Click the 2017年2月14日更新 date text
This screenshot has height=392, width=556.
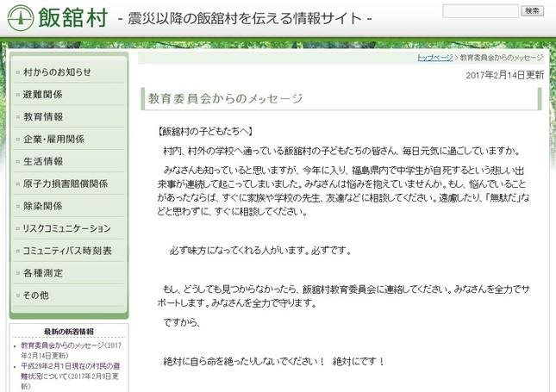coord(504,75)
